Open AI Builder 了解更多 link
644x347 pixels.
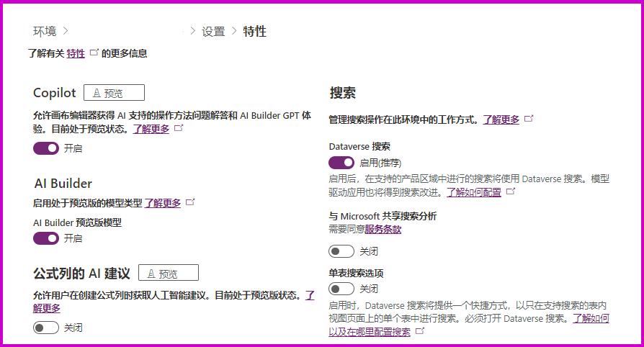(163, 203)
